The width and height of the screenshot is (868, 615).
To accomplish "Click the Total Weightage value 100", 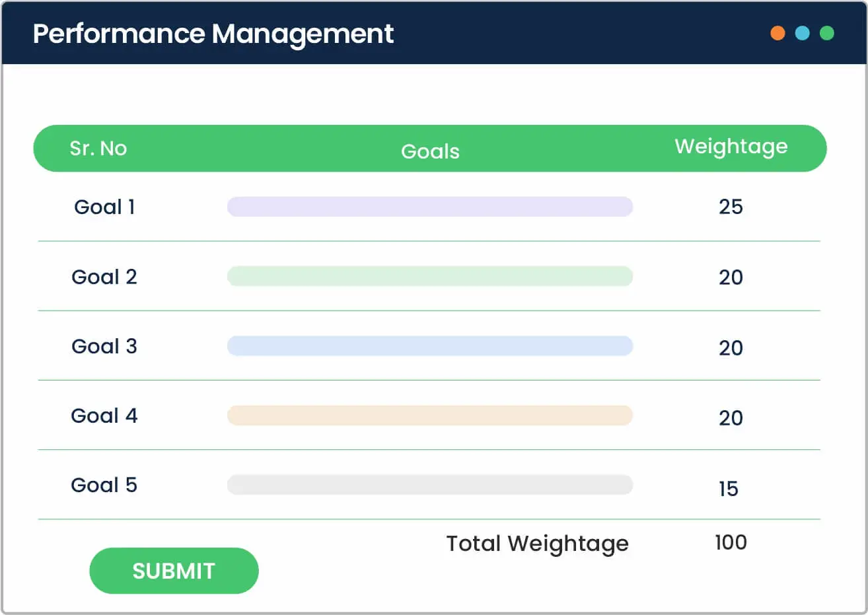I will point(731,542).
